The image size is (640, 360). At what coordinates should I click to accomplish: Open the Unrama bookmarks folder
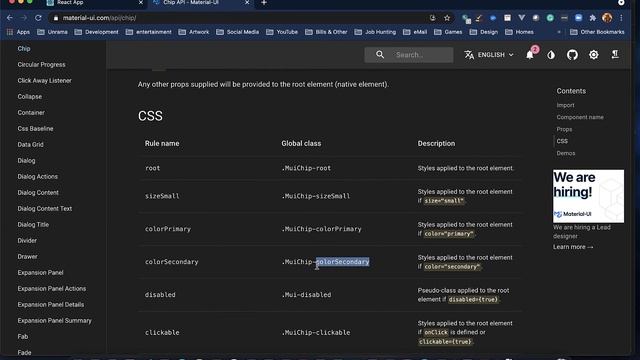(x=52, y=32)
